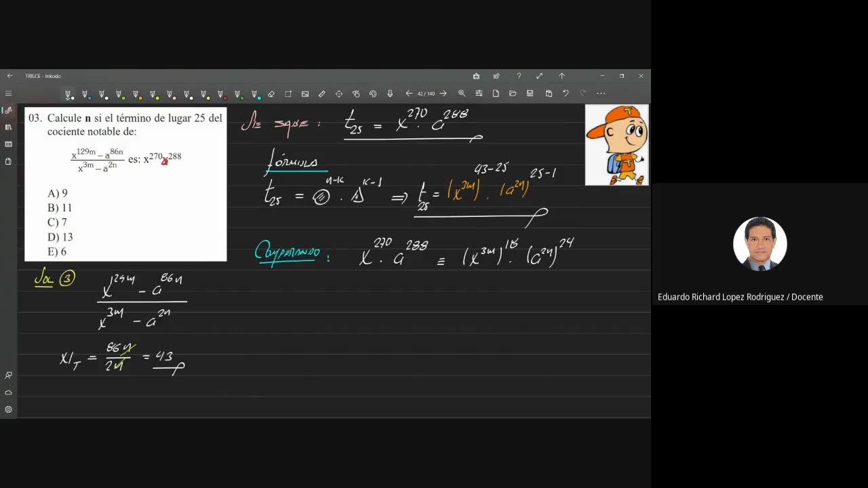Viewport: 868px width, 488px height.
Task: Click the sidebar icon above the cloud
Action: (x=8, y=375)
